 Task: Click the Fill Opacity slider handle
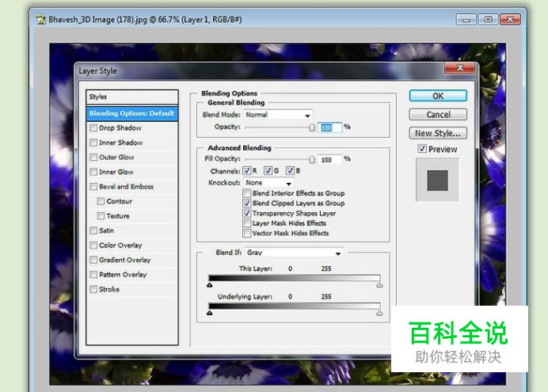point(312,160)
